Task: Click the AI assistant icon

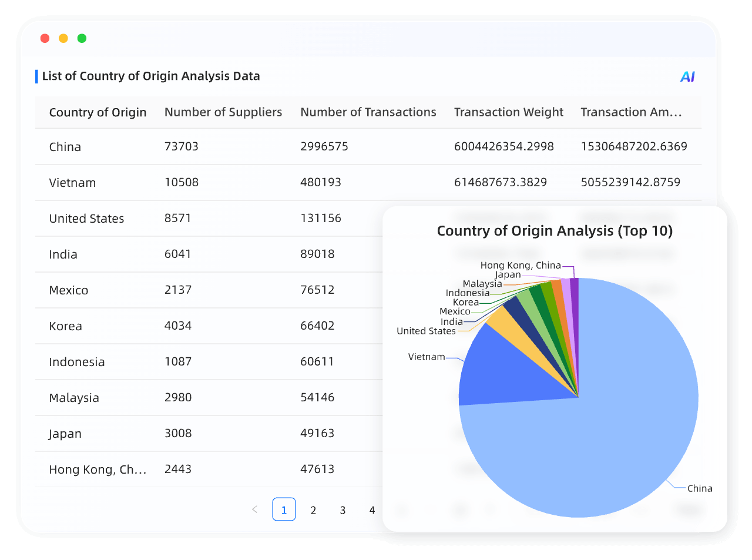Action: pos(687,76)
